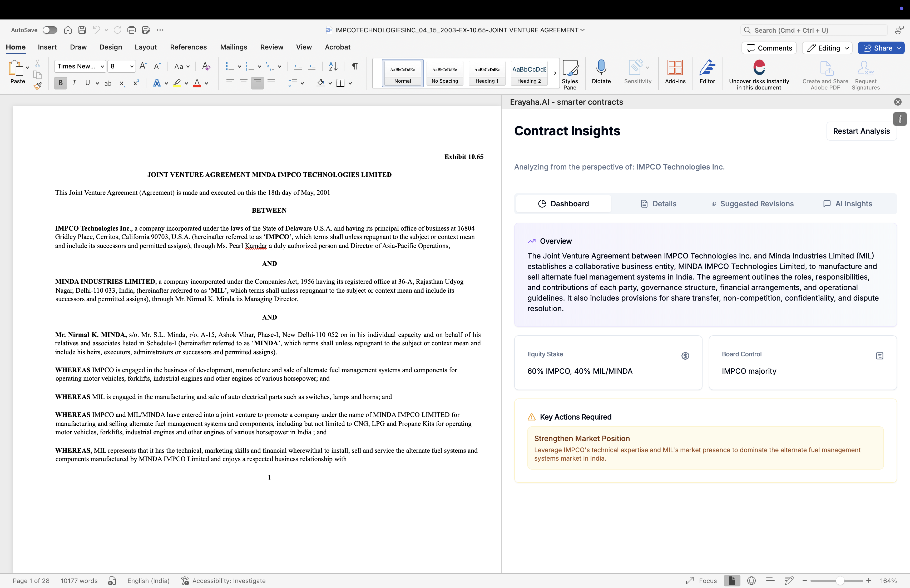Toggle the AutoSave switch
This screenshot has height=588, width=910.
pyautogui.click(x=50, y=30)
